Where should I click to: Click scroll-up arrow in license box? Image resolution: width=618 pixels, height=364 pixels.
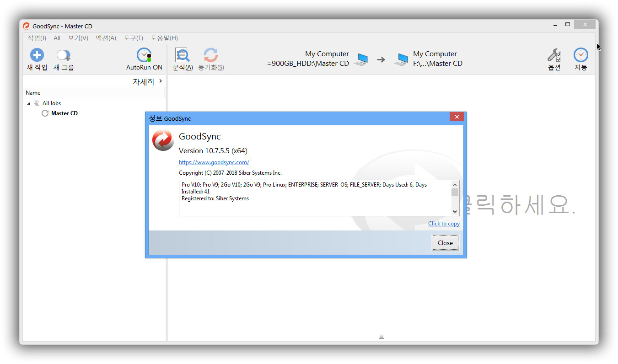click(x=455, y=184)
